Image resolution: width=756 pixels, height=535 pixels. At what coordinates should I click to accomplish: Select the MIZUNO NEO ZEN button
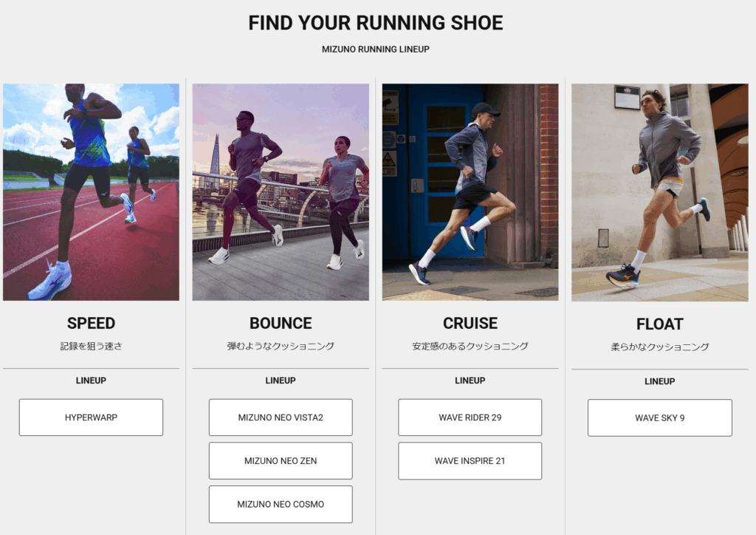tap(281, 461)
